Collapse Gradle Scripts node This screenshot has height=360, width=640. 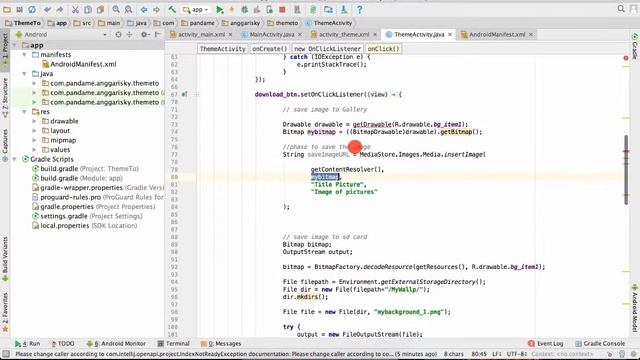tap(15, 159)
